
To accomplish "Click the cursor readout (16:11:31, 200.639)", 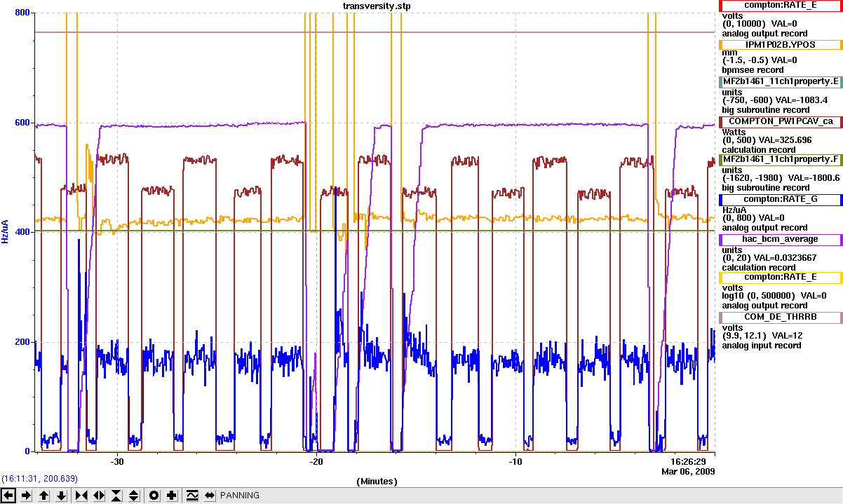I will coord(40,478).
